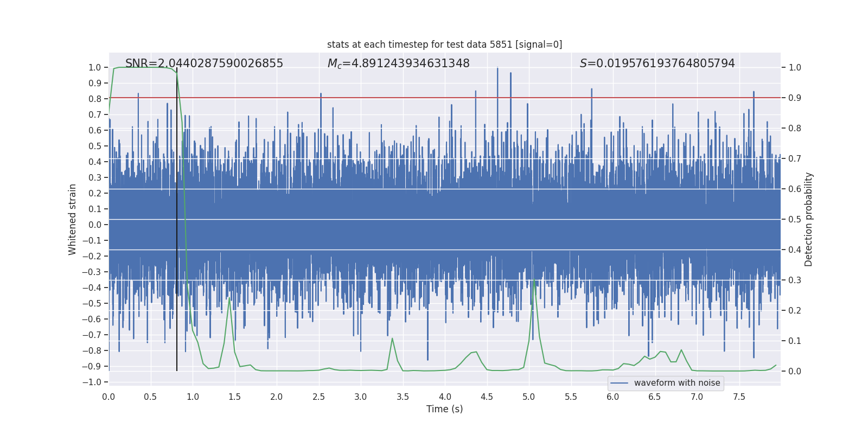Viewport: 868px width, 434px height.
Task: Click x-axis tick label 4.0
Action: tap(445, 397)
